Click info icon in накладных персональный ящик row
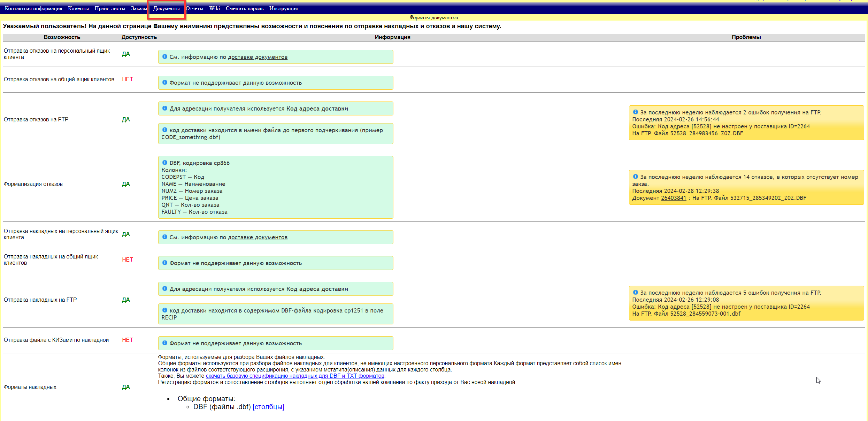The height and width of the screenshot is (421, 868). [x=165, y=237]
